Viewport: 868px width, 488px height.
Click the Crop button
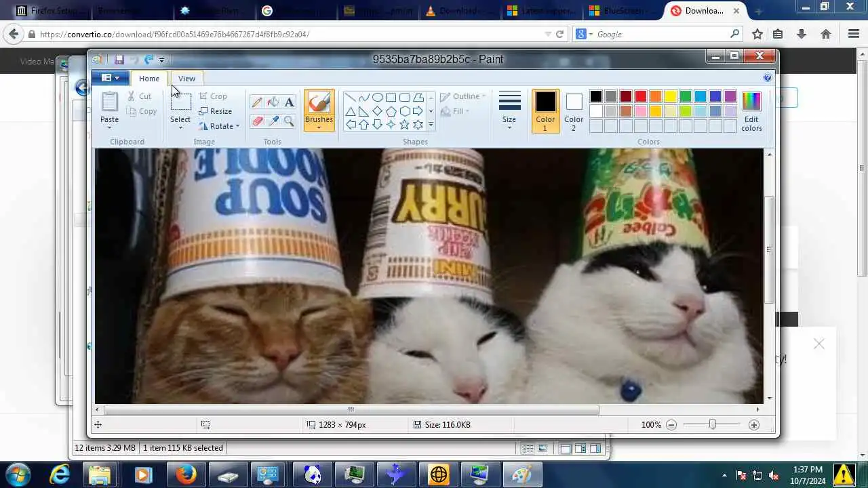[213, 96]
